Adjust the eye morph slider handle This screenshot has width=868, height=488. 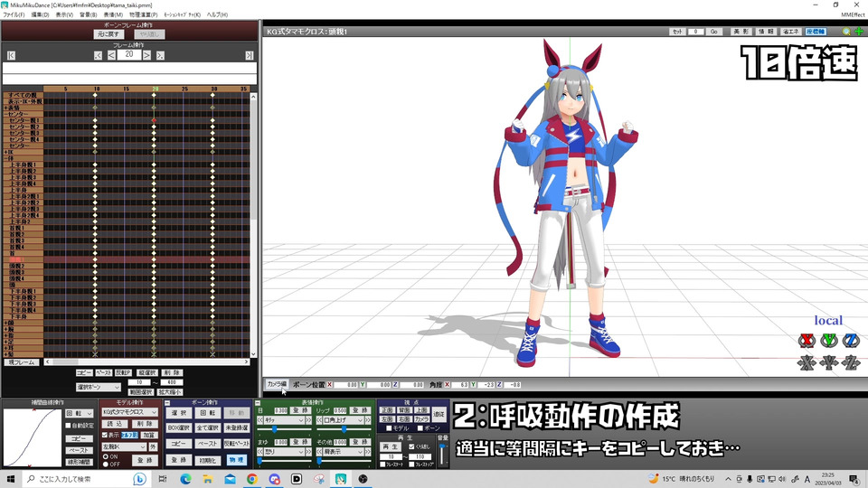275,428
